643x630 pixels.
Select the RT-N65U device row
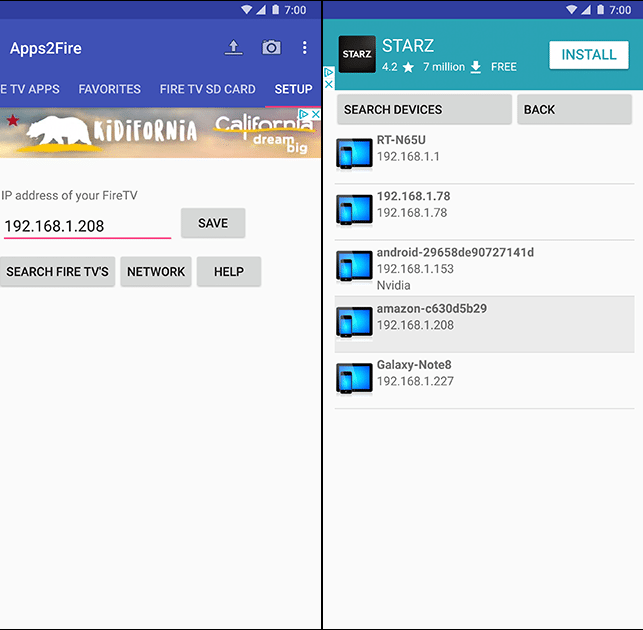(484, 155)
